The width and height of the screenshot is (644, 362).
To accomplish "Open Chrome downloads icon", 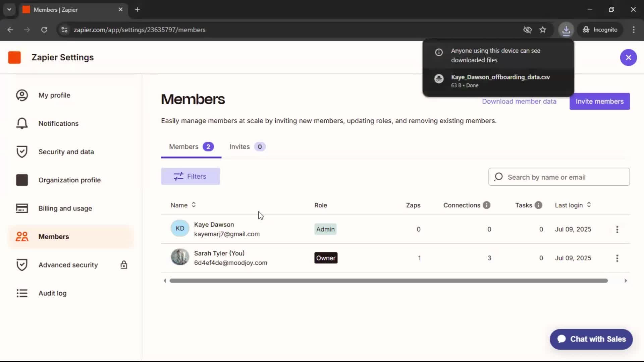I will pyautogui.click(x=566, y=30).
